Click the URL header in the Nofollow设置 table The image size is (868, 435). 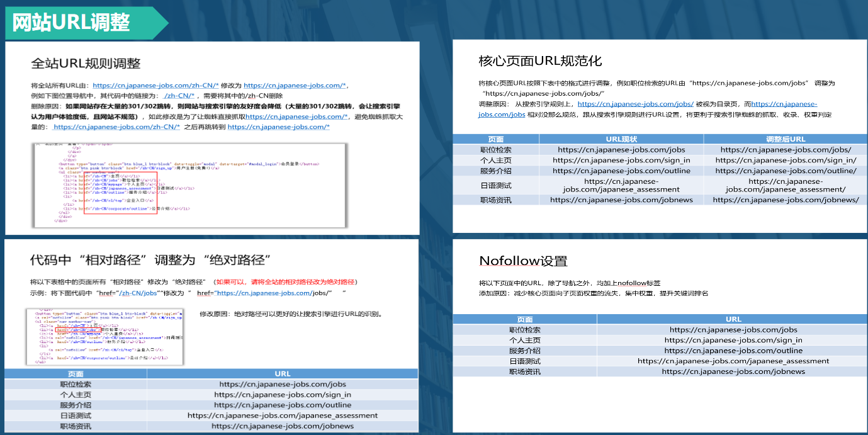click(733, 319)
